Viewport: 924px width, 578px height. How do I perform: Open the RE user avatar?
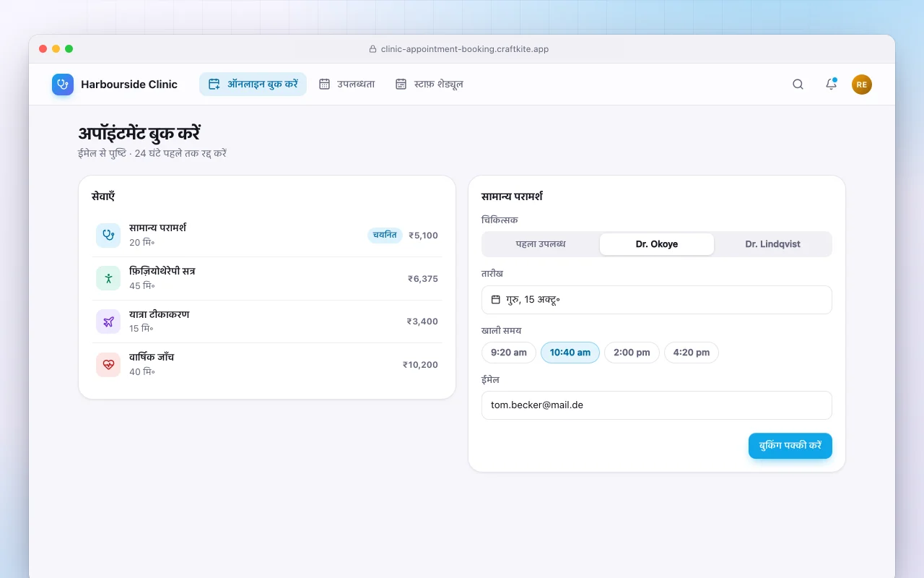point(862,85)
